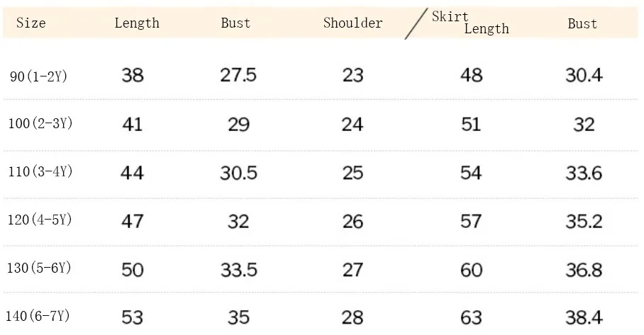Select the length value 47
The image size is (644, 335).
pos(132,222)
